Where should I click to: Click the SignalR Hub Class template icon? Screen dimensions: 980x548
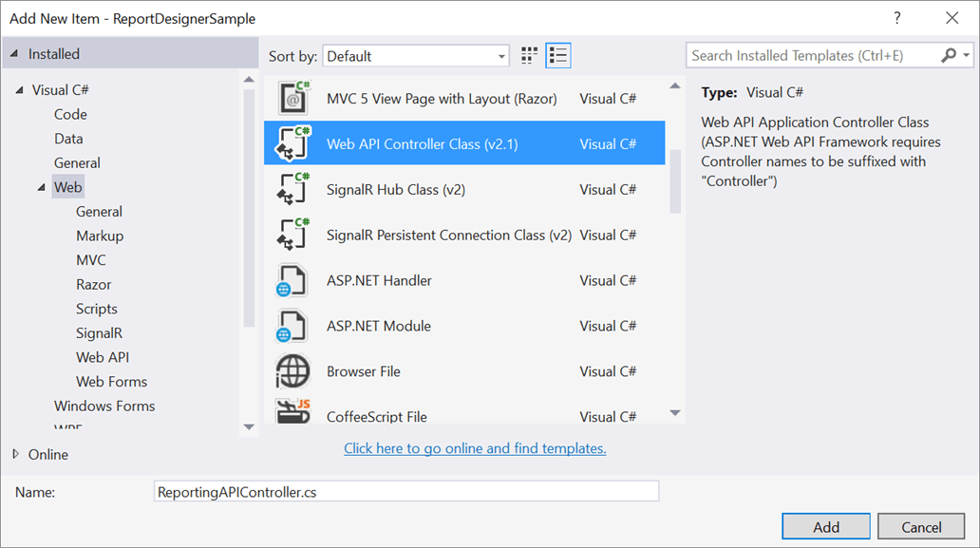293,189
